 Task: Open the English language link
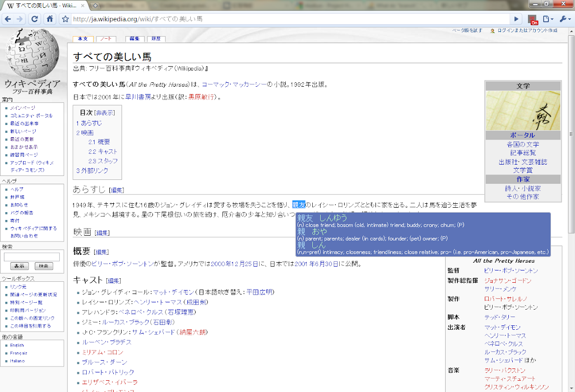click(16, 345)
